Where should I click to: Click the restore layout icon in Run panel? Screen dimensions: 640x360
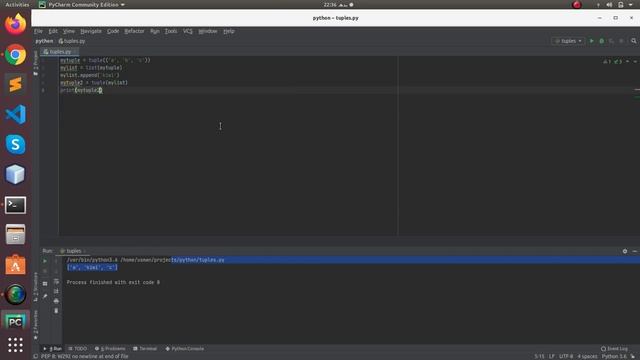point(45,284)
